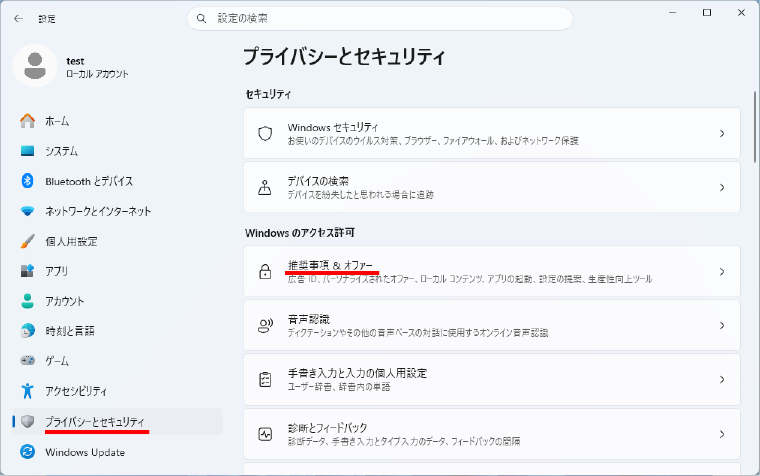Click the 時刻と言語 globe clock icon
This screenshot has height=476, width=760.
point(28,331)
